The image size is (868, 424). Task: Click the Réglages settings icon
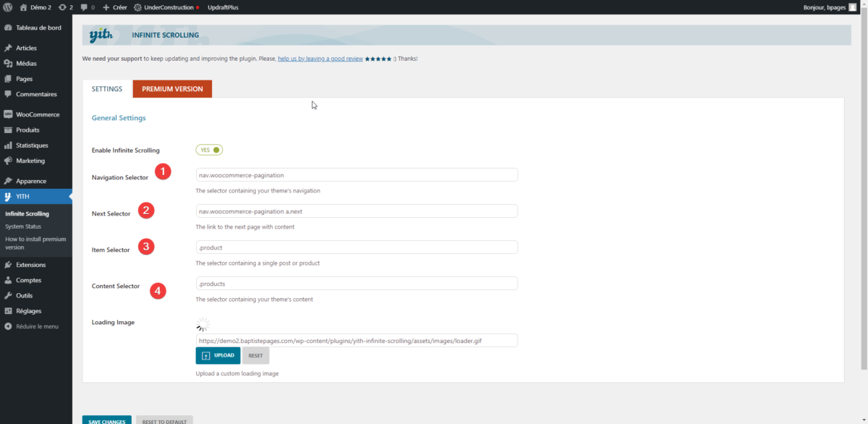click(8, 310)
